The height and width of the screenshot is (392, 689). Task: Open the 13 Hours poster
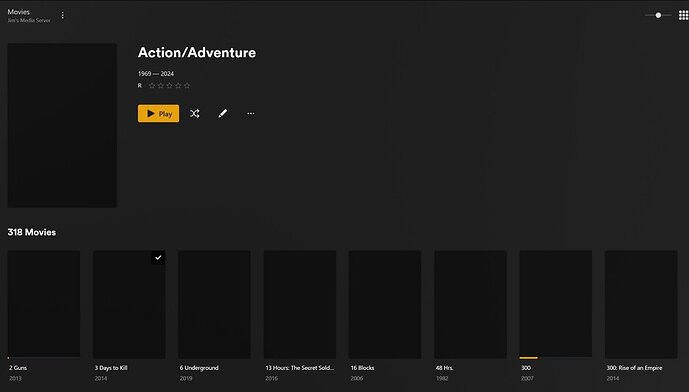pos(300,305)
